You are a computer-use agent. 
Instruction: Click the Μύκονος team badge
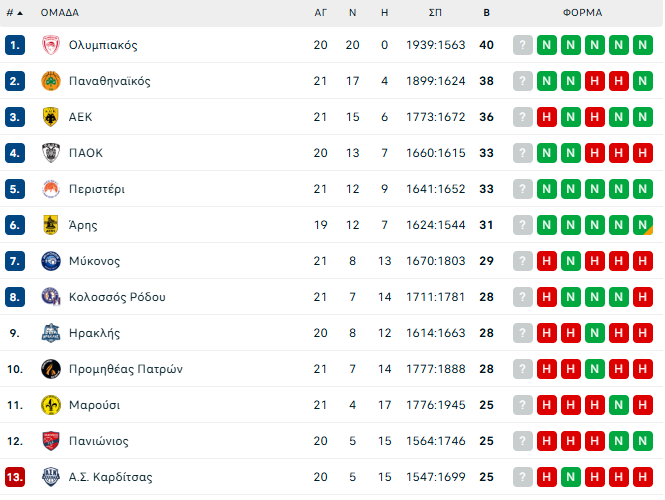(51, 261)
